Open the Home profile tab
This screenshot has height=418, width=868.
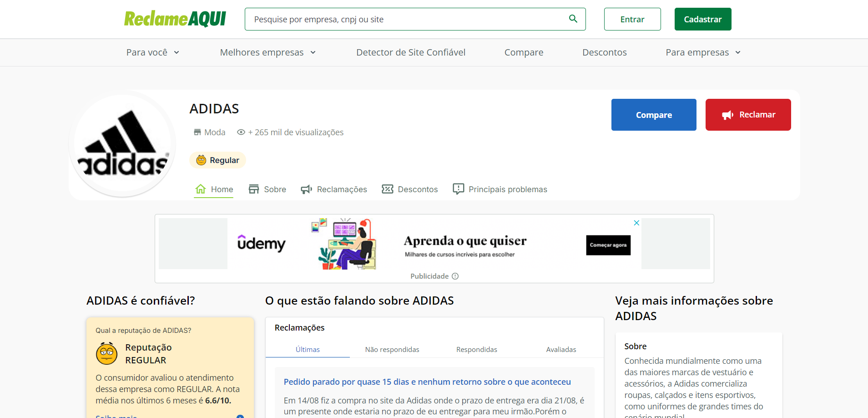click(214, 189)
